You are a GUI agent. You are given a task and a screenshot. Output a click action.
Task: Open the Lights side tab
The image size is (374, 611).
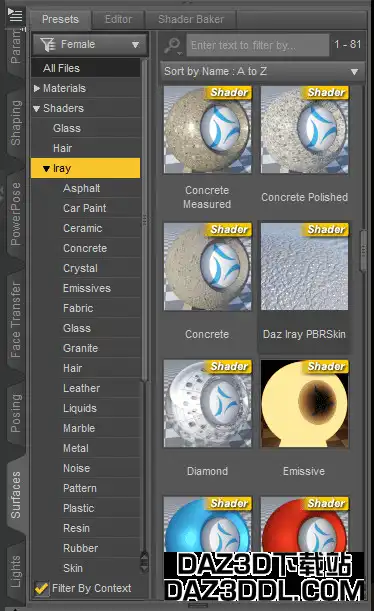point(16,572)
